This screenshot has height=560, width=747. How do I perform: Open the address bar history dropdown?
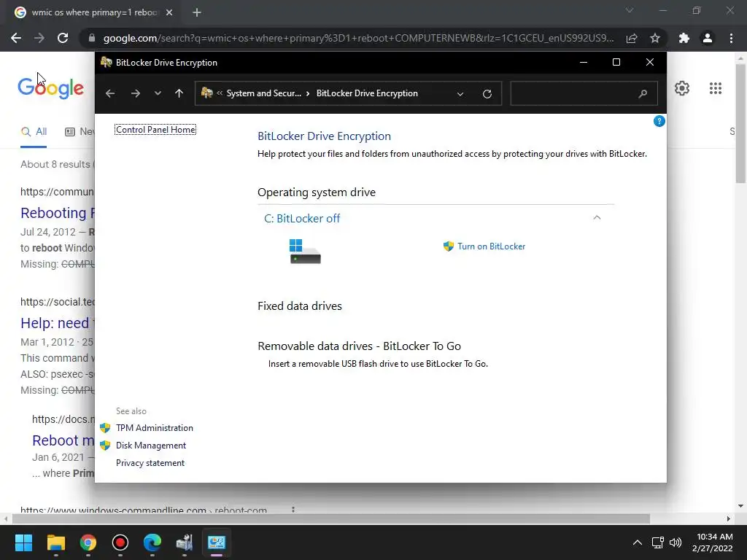(460, 94)
